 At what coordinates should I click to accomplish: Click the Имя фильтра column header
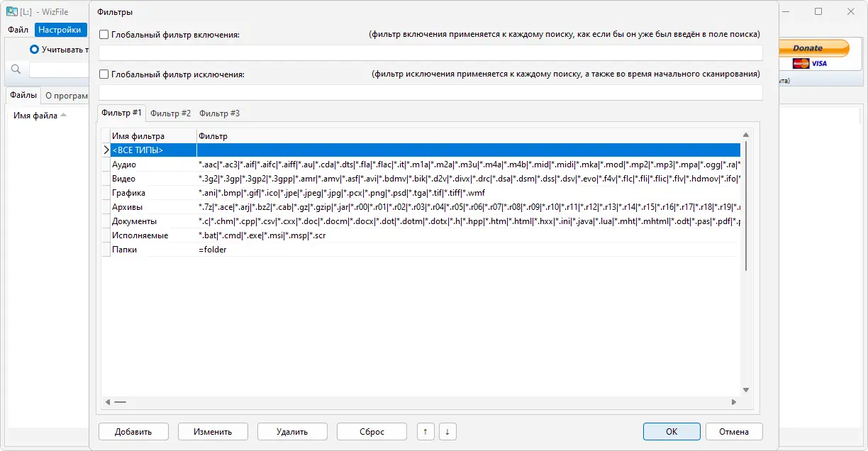(x=153, y=136)
